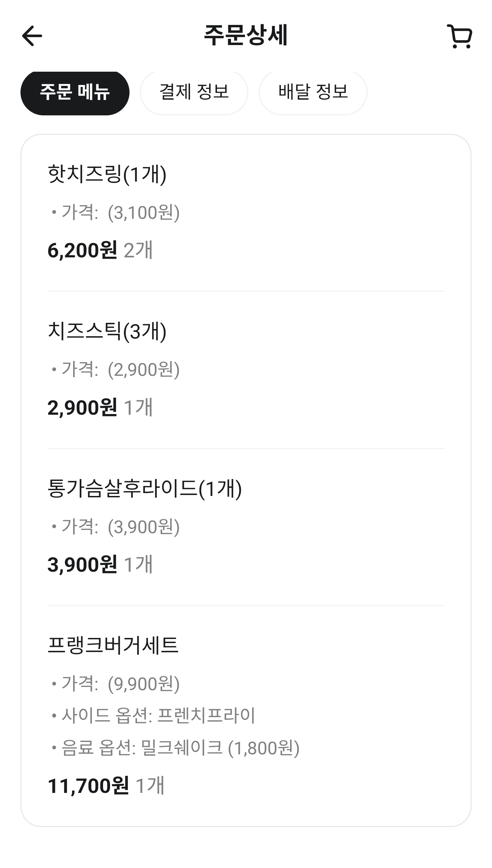This screenshot has height=868, width=492.
Task: Select the 주문 메뉴 tab
Action: point(75,92)
